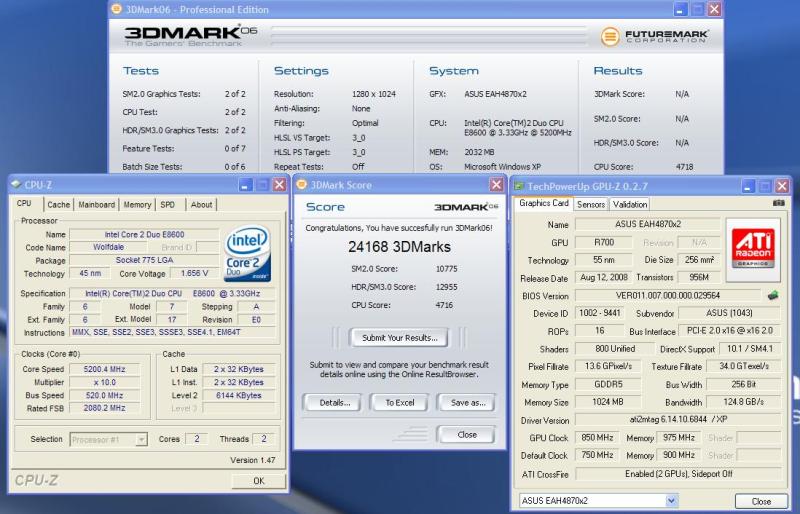Click the Save as button

click(467, 403)
